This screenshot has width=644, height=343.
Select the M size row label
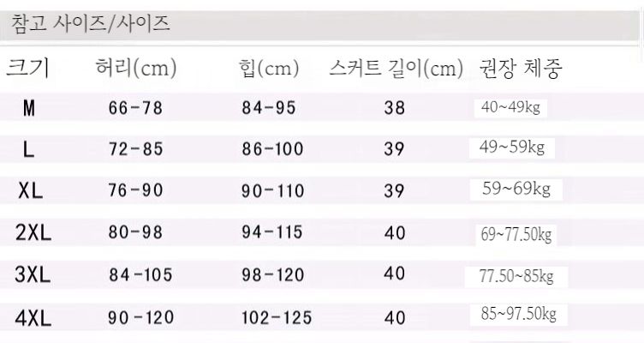pos(29,108)
